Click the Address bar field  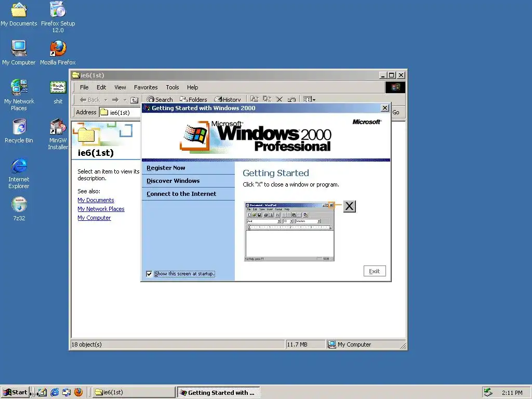120,112
